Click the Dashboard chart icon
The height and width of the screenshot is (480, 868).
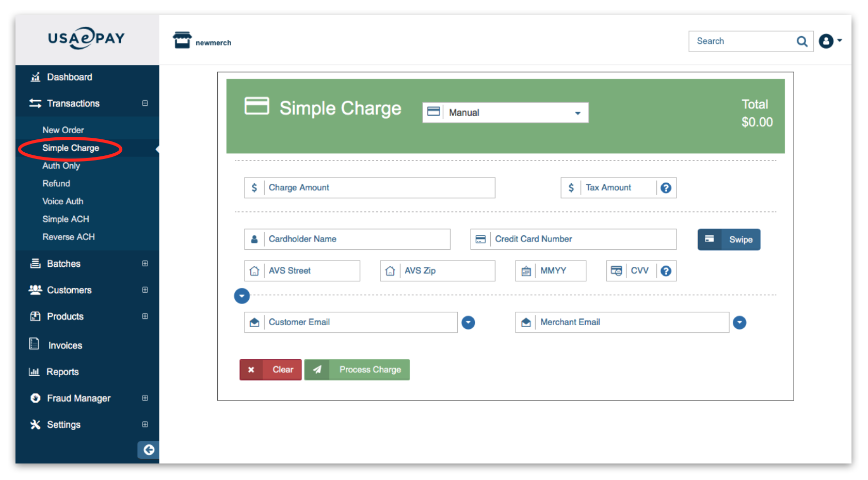(x=35, y=77)
